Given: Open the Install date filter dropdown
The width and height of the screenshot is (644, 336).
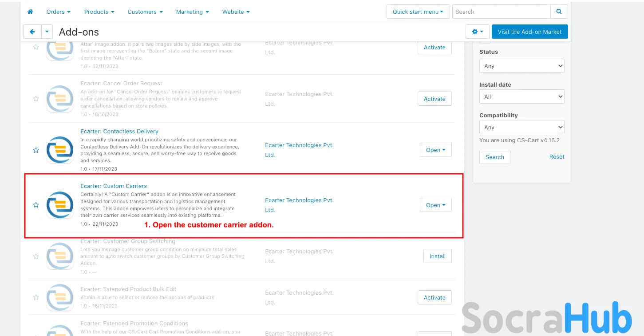Looking at the screenshot, I should (x=522, y=96).
